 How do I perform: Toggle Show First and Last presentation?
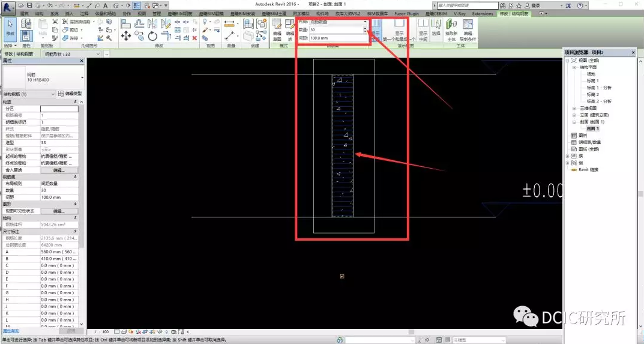pyautogui.click(x=399, y=29)
